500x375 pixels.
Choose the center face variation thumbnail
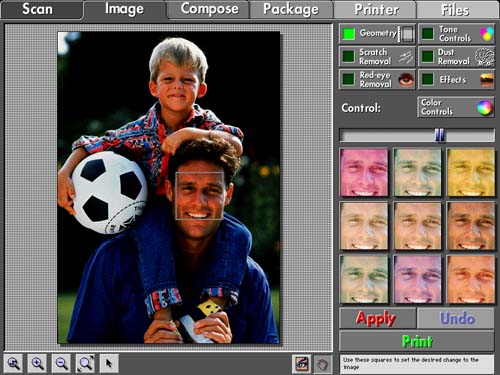(417, 226)
